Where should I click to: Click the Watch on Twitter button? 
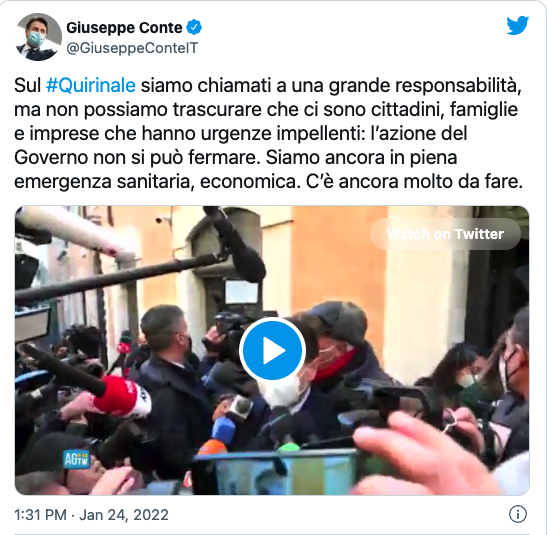click(445, 234)
